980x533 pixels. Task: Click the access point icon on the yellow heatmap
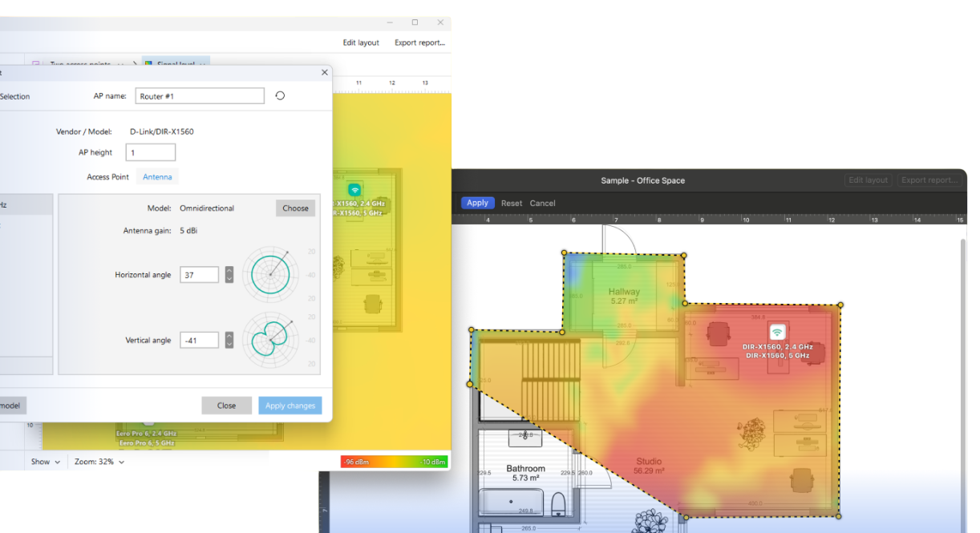356,188
